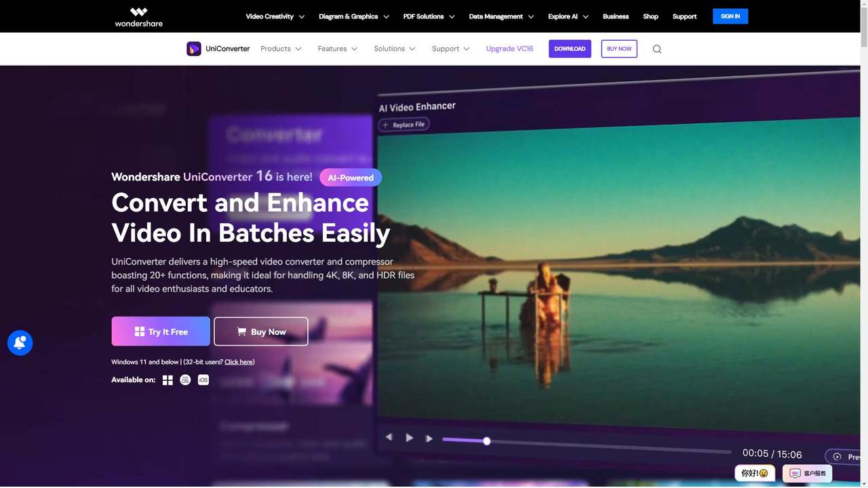Click the SIGN IN button

[x=730, y=16]
